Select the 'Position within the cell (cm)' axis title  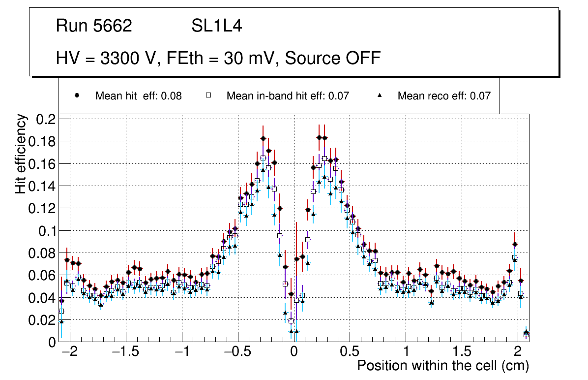click(x=442, y=366)
